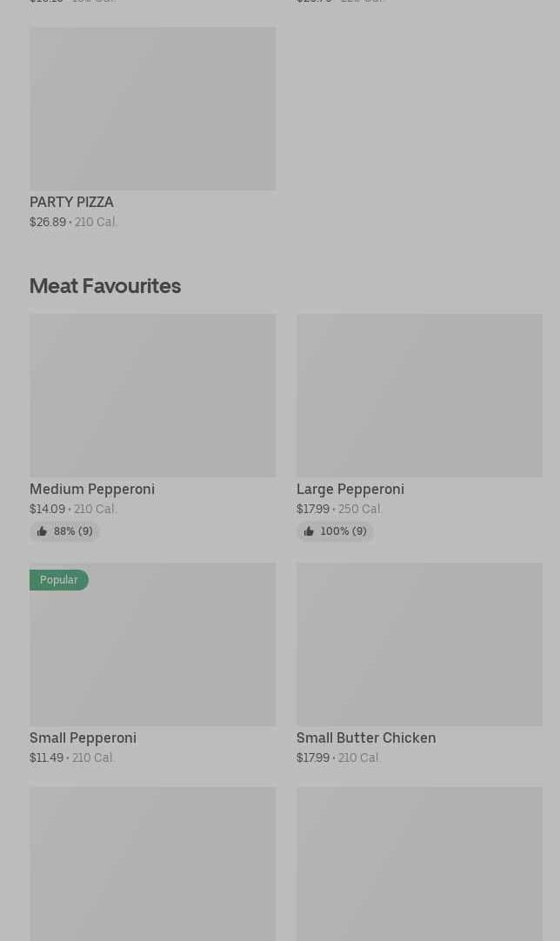Click the Meat Favourites section heading
Viewport: 560px width, 941px height.
[x=105, y=285]
